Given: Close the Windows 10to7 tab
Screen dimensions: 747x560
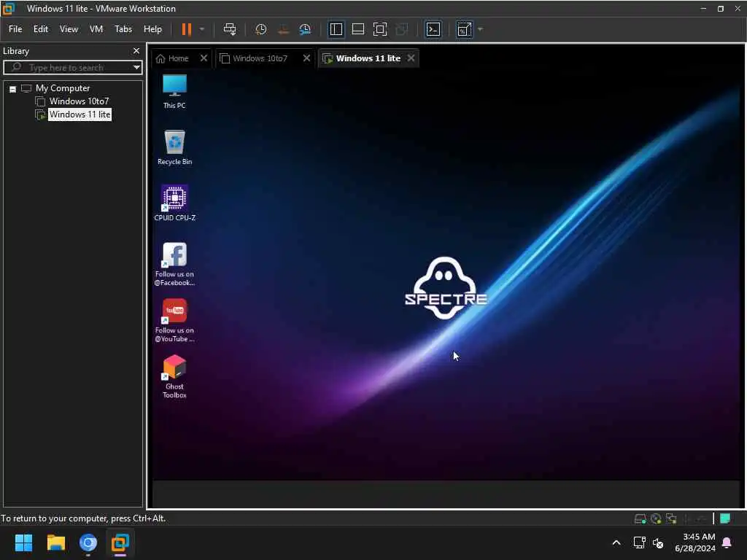Looking at the screenshot, I should pos(307,58).
